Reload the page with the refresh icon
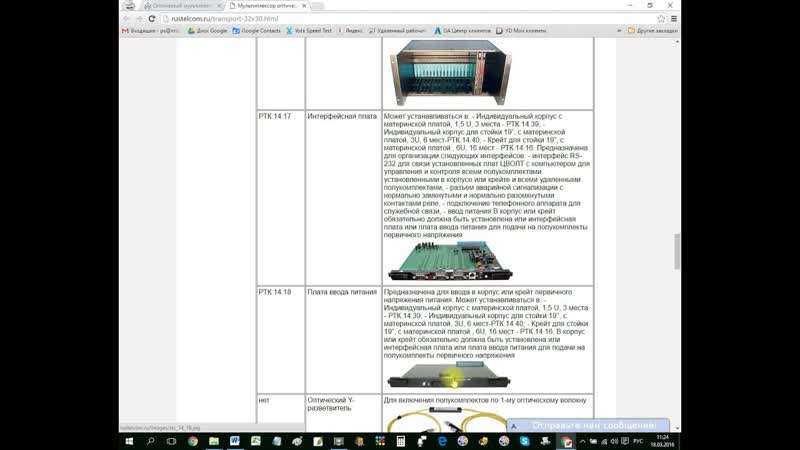Screen dimensions: 800x450 click(x=152, y=19)
